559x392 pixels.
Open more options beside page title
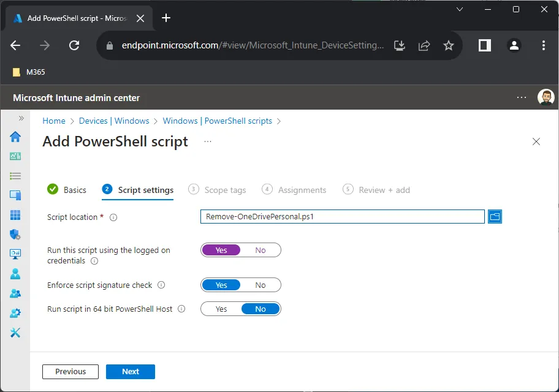[208, 141]
